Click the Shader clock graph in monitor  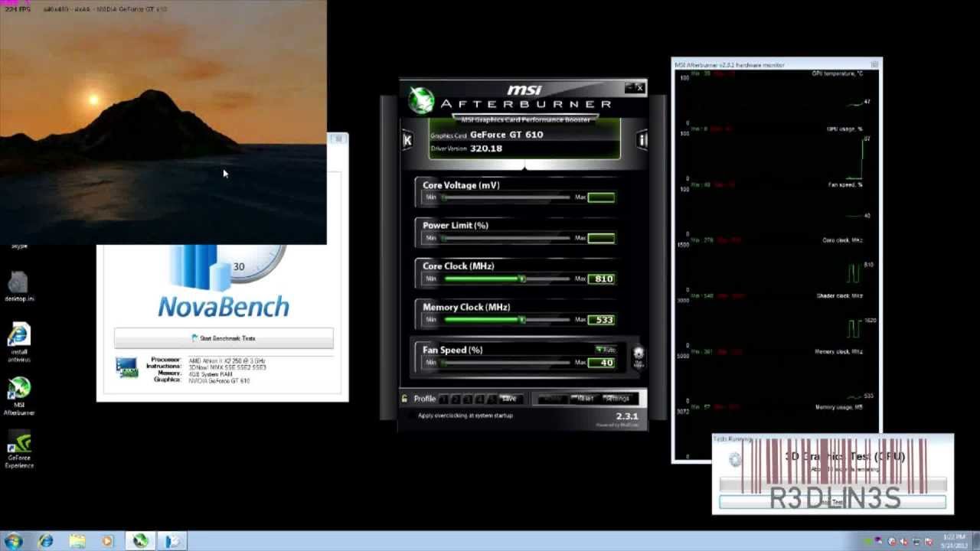point(778,321)
